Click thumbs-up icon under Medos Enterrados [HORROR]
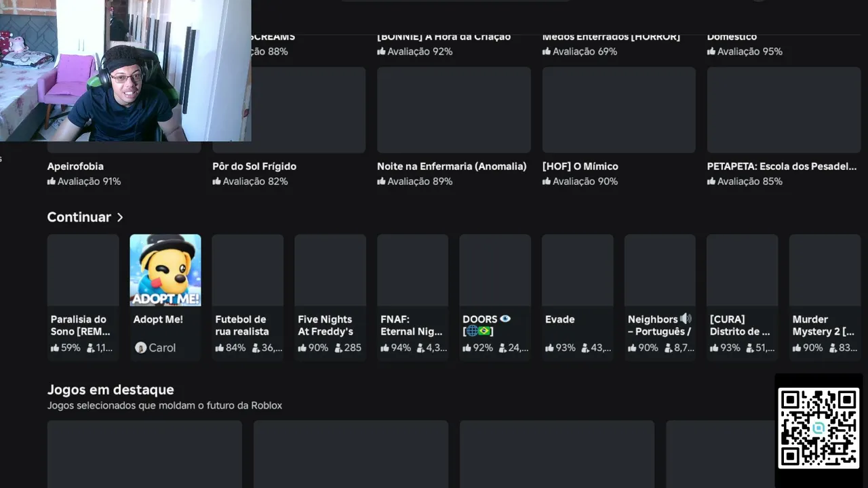 click(x=547, y=52)
